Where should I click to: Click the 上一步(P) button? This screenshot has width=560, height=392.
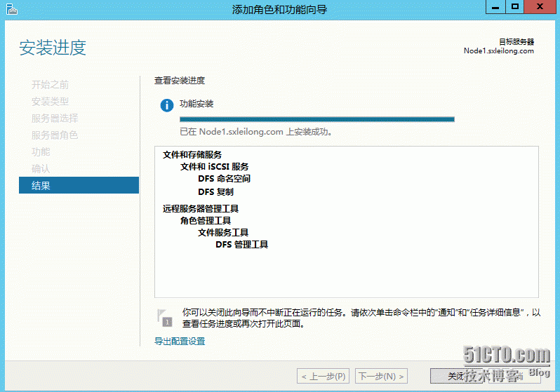324,377
